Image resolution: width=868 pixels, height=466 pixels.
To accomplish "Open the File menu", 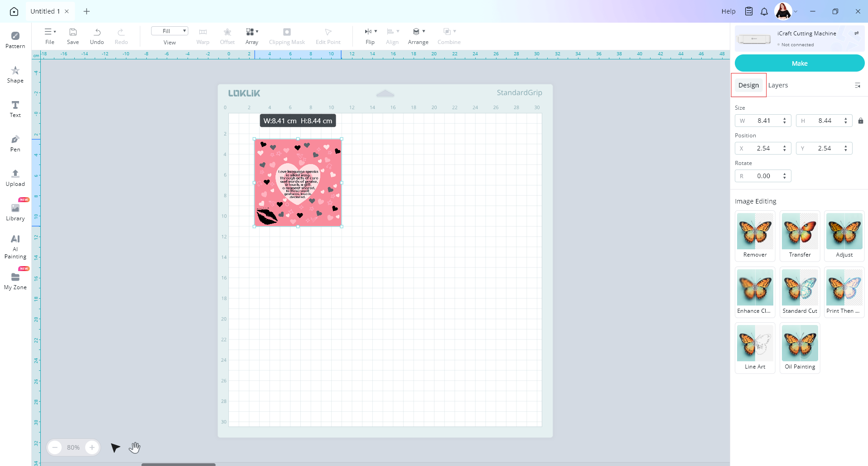I will tap(50, 36).
